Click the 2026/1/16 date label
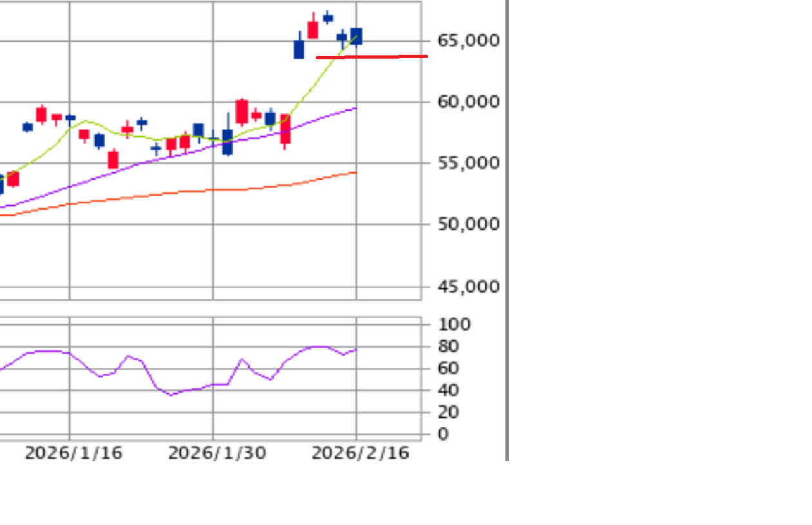The width and height of the screenshot is (812, 525). click(x=73, y=453)
